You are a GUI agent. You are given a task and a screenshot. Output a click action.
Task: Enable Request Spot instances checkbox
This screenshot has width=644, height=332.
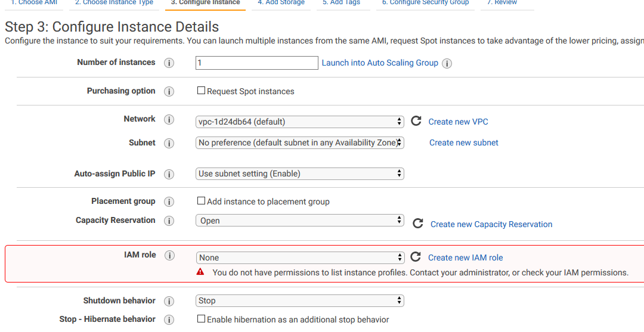[202, 91]
